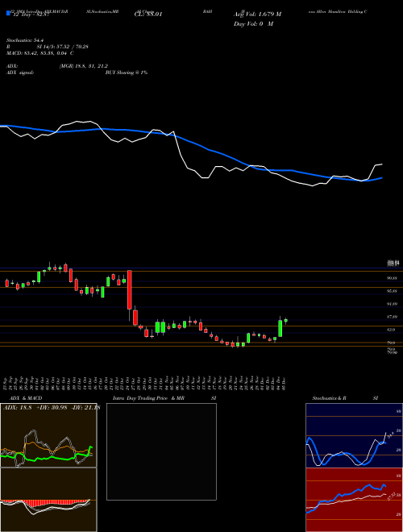
Task: Click the Stochastics: 54.4 reading
Action: click(24, 40)
